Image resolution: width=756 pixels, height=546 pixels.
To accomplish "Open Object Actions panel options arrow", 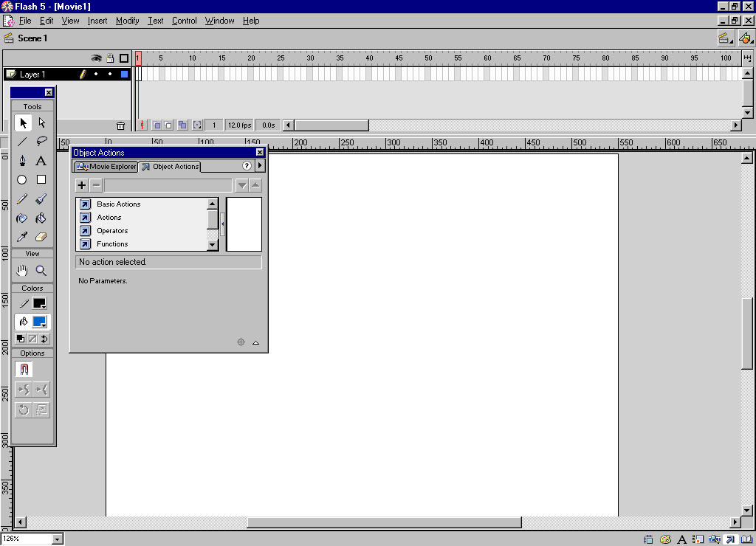I will coord(261,166).
